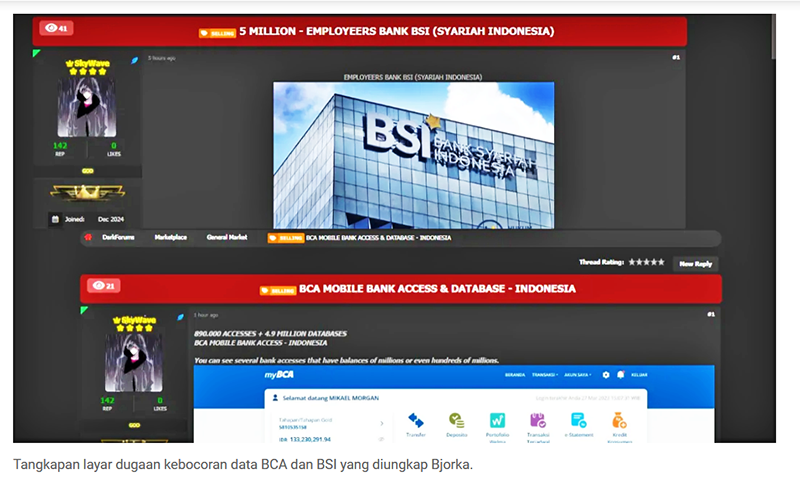Open the Deposito icon in myBCA
This screenshot has width=800, height=485.
(x=456, y=420)
